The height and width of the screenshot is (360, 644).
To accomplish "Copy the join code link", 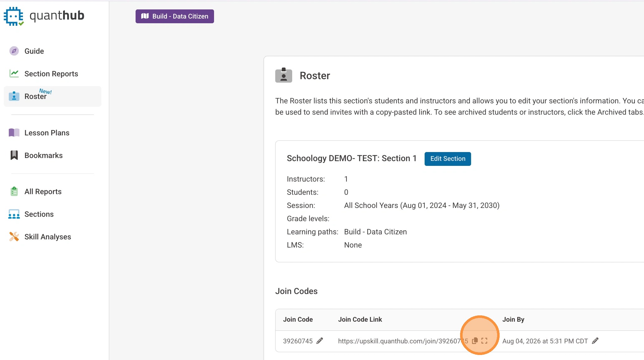I will pos(475,341).
